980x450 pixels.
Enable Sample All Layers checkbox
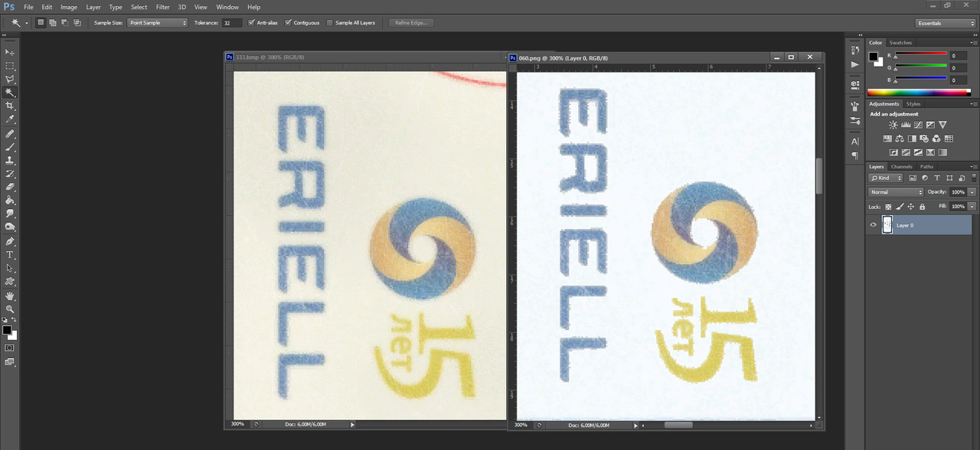[x=330, y=23]
